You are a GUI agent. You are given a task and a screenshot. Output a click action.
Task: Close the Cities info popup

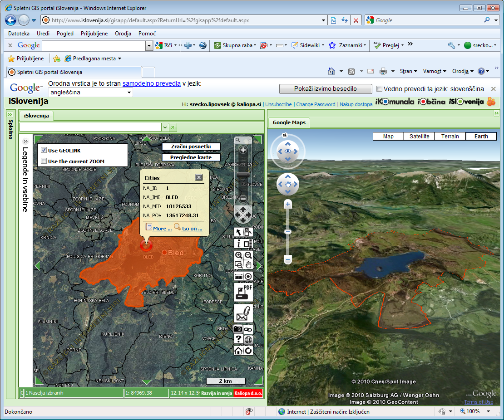[199, 177]
